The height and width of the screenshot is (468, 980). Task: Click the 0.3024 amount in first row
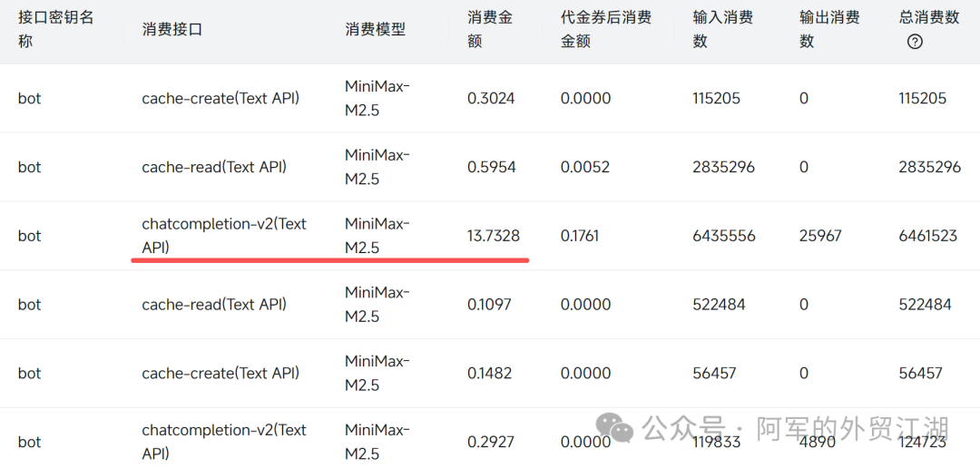pos(491,98)
